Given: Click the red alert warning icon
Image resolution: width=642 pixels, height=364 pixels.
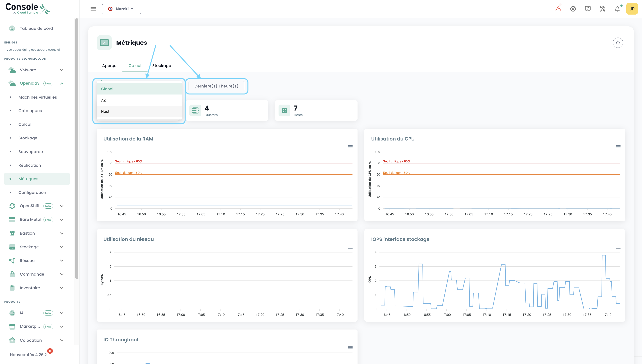Looking at the screenshot, I should 558,9.
